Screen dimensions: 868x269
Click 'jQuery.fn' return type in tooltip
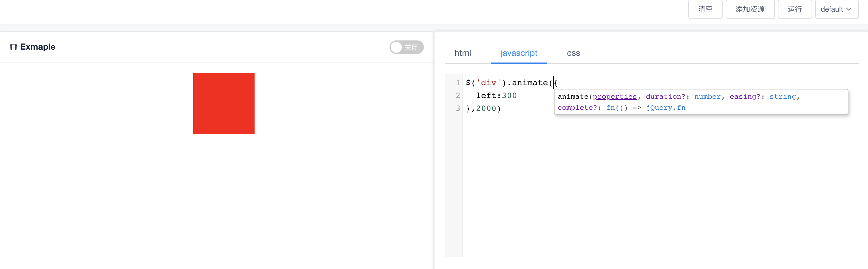pyautogui.click(x=666, y=108)
